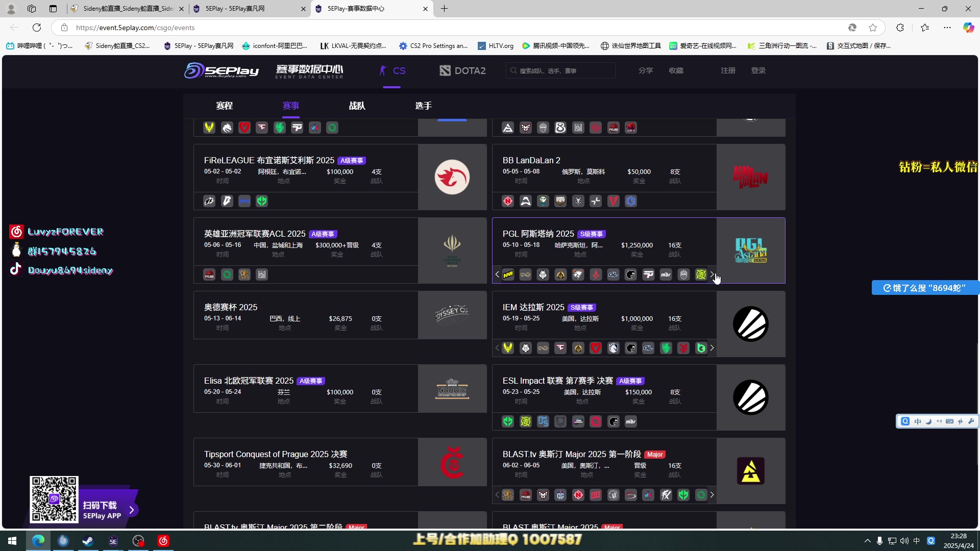Reload the page with the refresh button

click(x=37, y=28)
